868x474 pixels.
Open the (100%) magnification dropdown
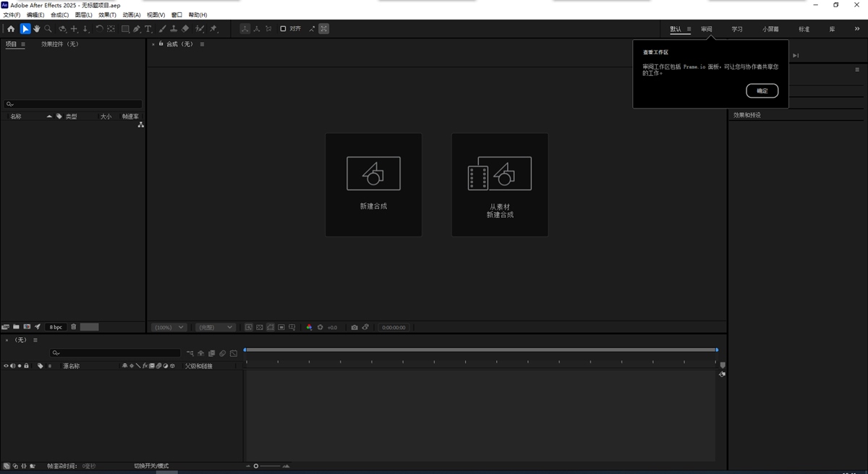coord(169,327)
